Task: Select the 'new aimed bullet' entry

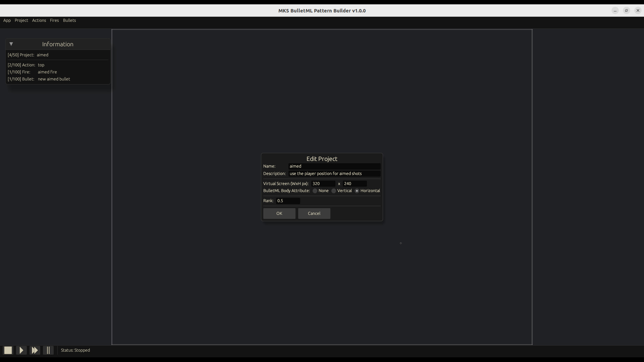Action: click(x=54, y=79)
